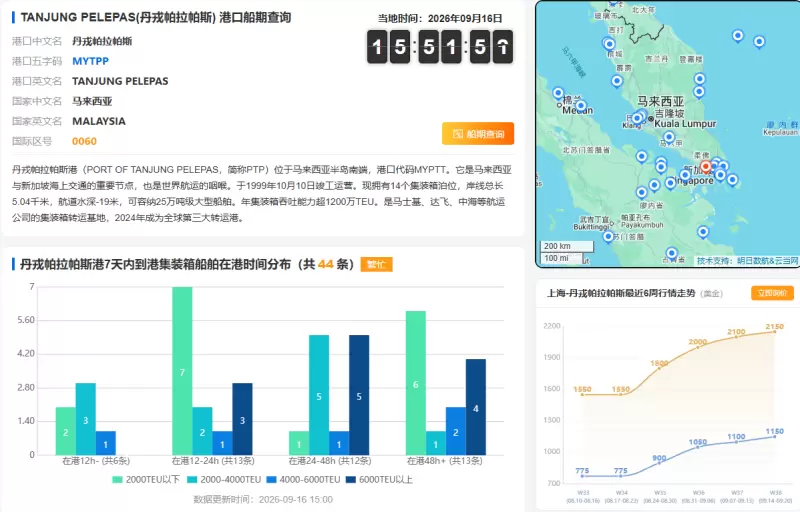Click the 在港24-48h (共12条) axis label
This screenshot has width=800, height=512.
pos(330,461)
